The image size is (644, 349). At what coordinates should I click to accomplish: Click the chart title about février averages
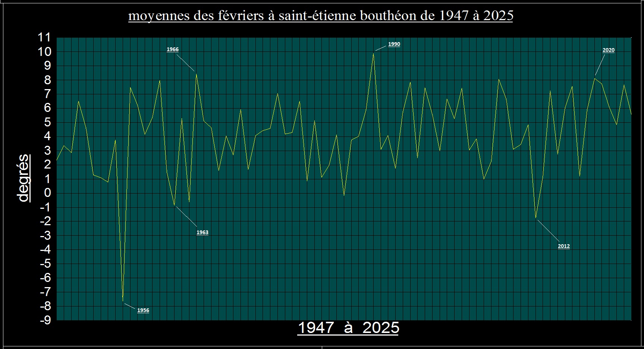tap(321, 16)
